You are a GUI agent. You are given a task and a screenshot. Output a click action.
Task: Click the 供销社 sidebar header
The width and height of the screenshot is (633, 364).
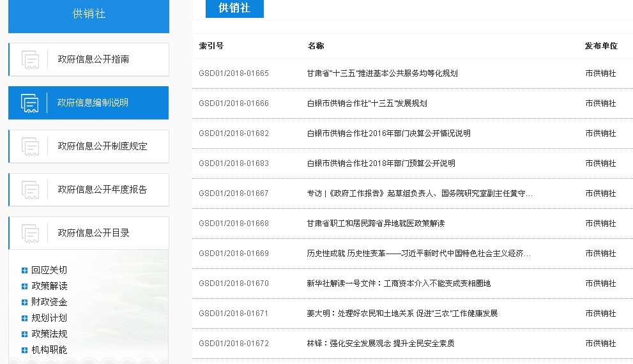89,14
